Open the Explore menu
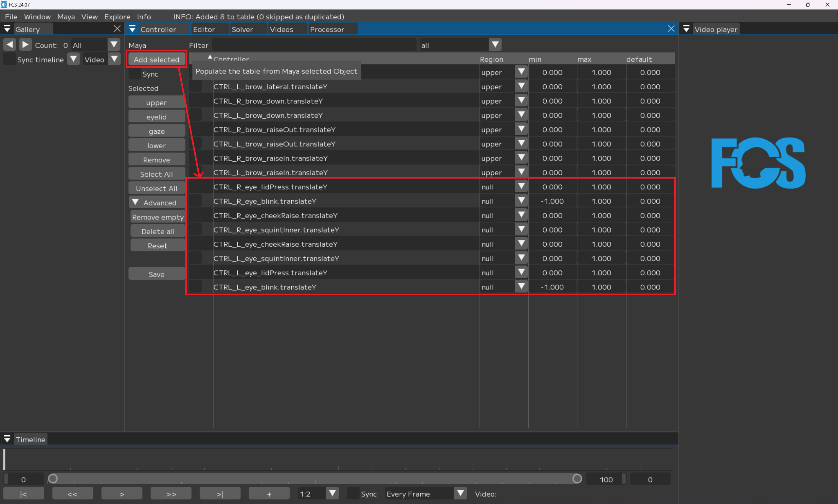The width and height of the screenshot is (838, 504). click(117, 17)
